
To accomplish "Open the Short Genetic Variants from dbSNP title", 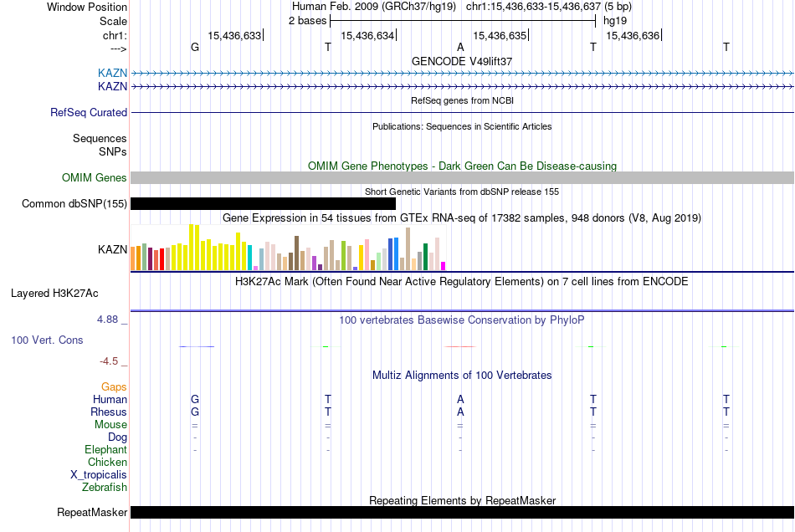I will (x=462, y=192).
